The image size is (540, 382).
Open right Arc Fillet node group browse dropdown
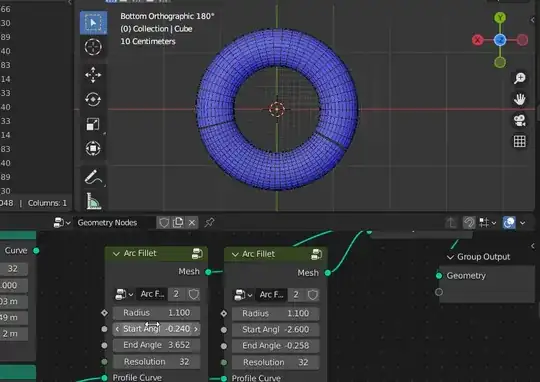[243, 295]
